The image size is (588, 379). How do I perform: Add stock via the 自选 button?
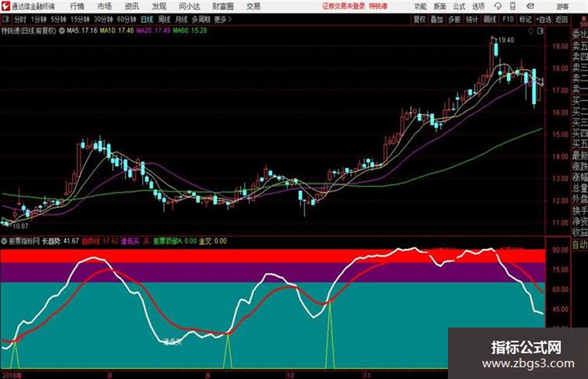544,19
